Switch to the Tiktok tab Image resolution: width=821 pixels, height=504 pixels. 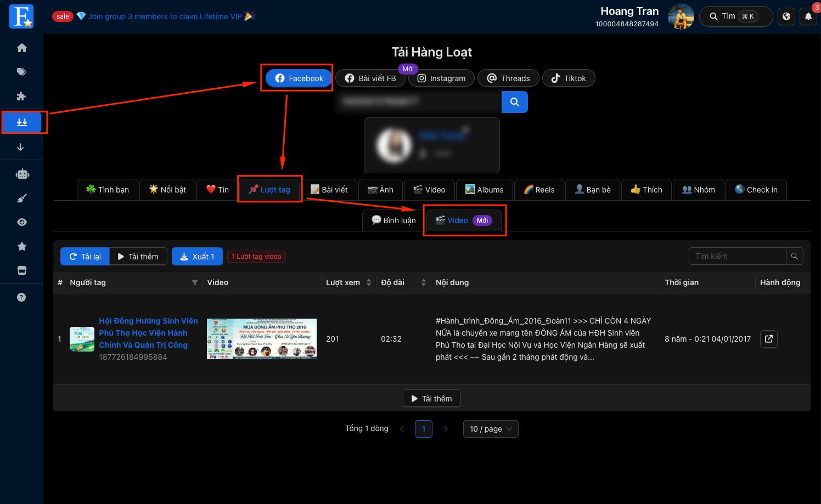[569, 78]
